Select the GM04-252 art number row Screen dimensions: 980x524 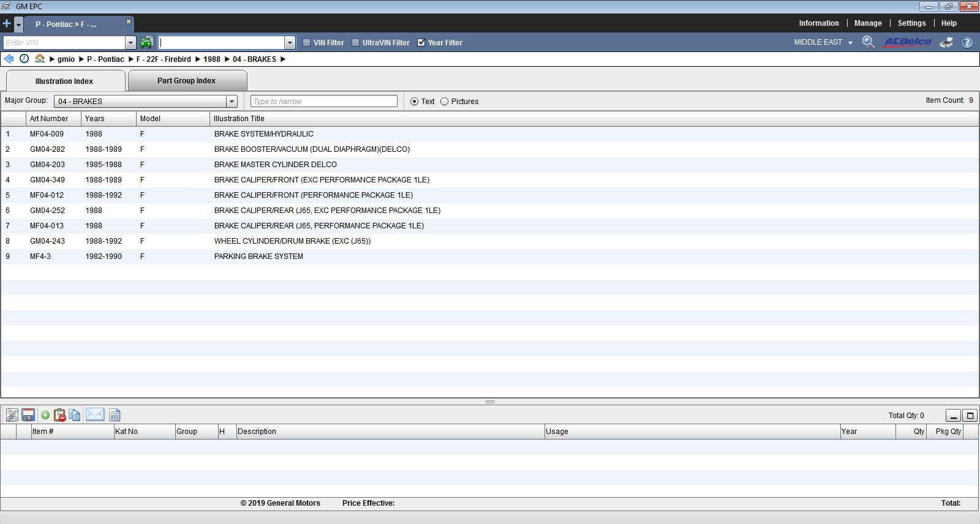pyautogui.click(x=489, y=211)
